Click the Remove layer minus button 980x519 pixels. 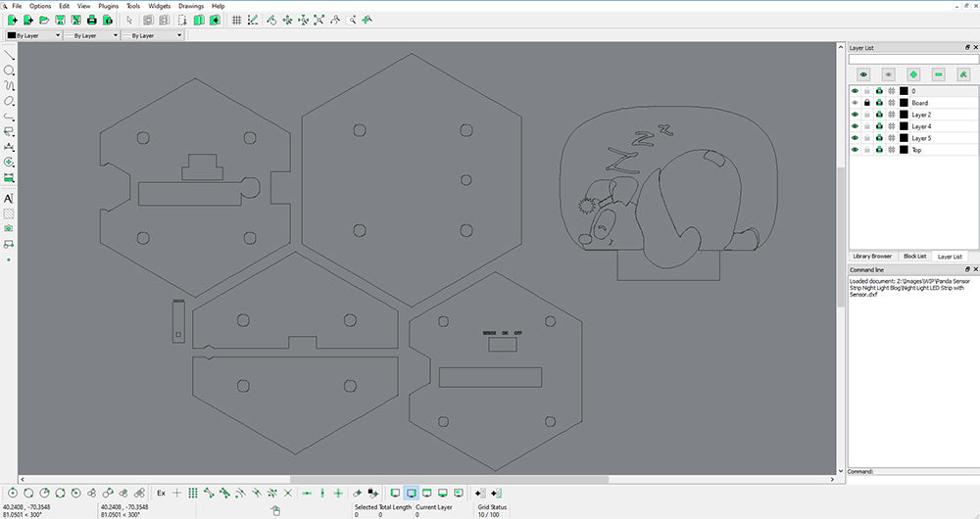tap(938, 75)
